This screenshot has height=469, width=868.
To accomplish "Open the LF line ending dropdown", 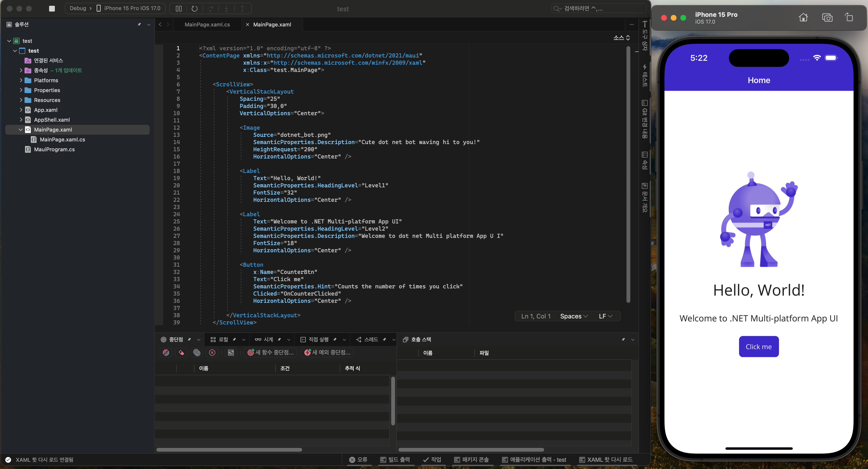I will click(606, 316).
